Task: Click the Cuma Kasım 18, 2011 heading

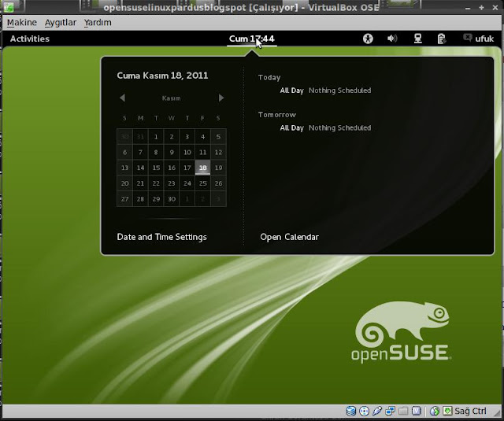Action: (x=162, y=76)
